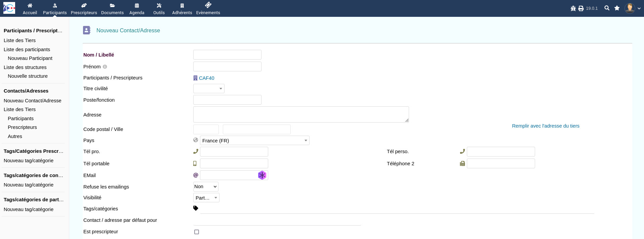Click the purple hexagon icon in EMail field
The image size is (644, 239).
262,175
